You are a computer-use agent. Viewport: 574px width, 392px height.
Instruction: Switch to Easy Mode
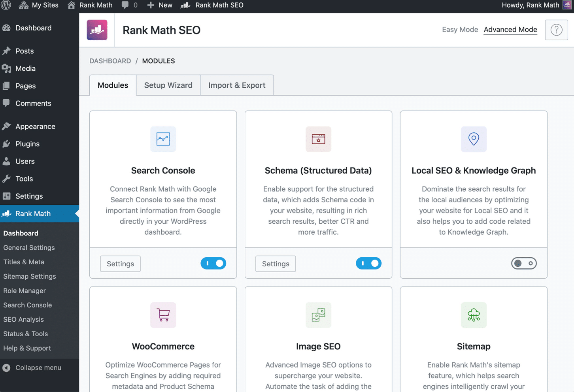tap(460, 30)
